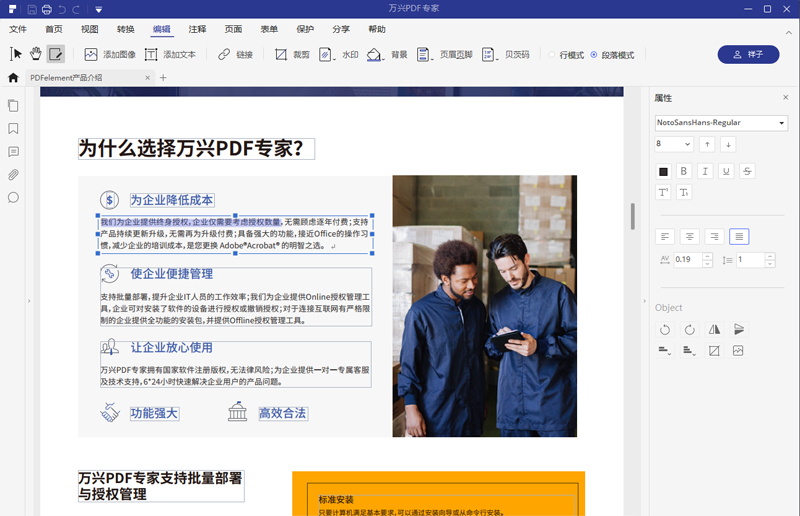Select the 裁剪 crop tool
This screenshot has width=800, height=516.
click(292, 54)
